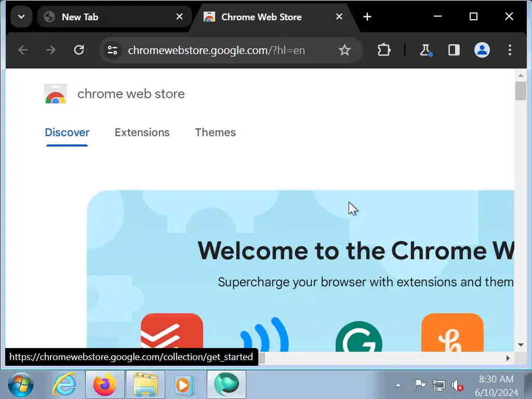View site information icon
This screenshot has height=399, width=532.
click(112, 50)
